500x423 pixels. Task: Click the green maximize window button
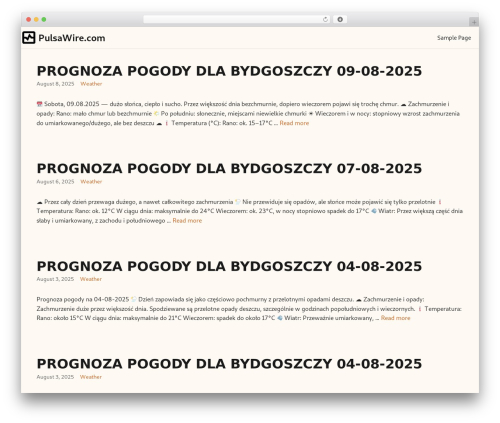pyautogui.click(x=44, y=20)
